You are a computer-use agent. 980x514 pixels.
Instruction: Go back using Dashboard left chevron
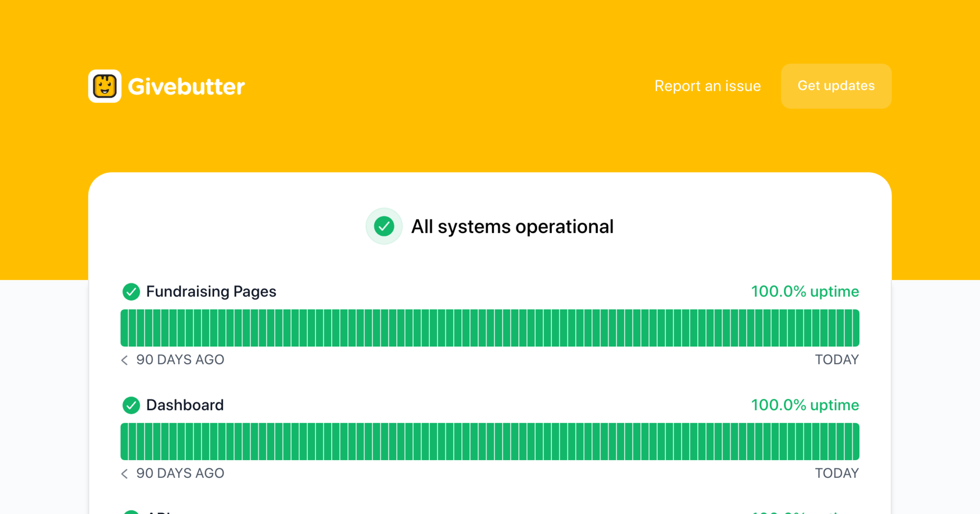125,473
